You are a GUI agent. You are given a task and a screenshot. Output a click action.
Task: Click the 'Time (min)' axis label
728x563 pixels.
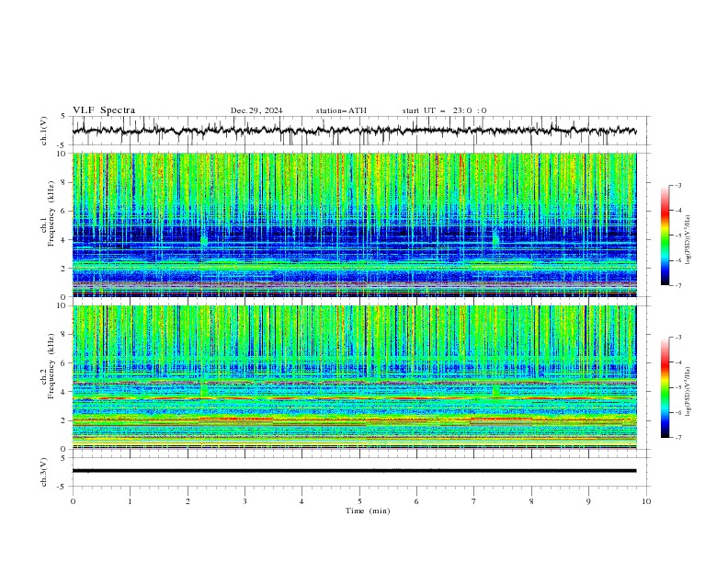[x=368, y=511]
